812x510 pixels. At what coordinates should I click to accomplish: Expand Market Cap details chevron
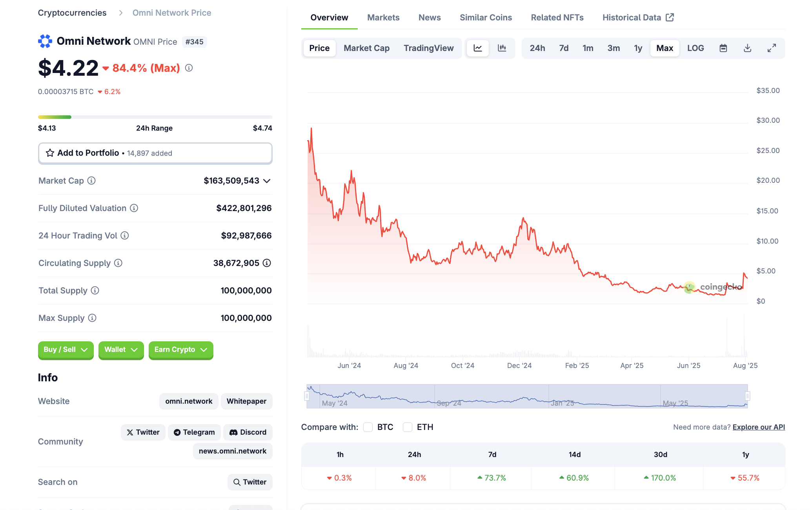point(267,181)
